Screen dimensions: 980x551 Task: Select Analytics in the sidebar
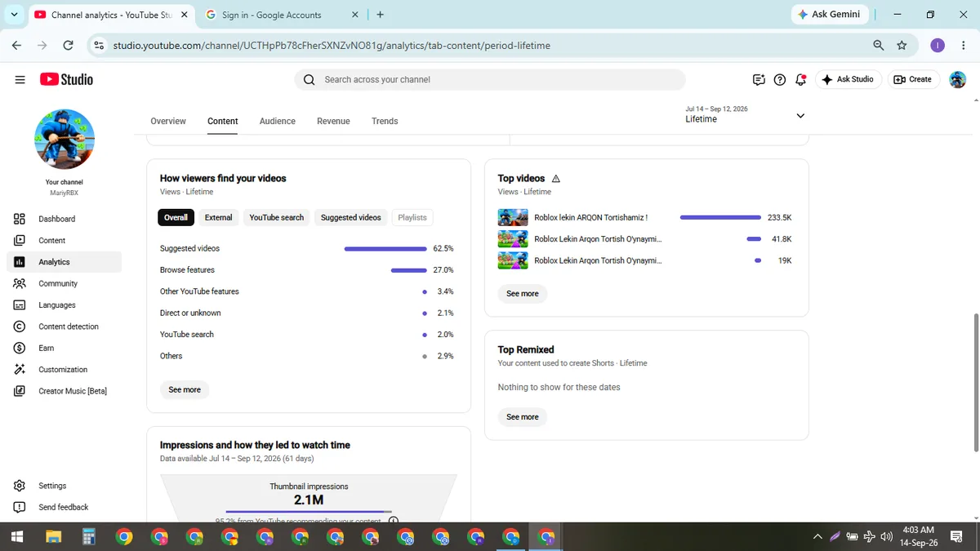(64, 262)
